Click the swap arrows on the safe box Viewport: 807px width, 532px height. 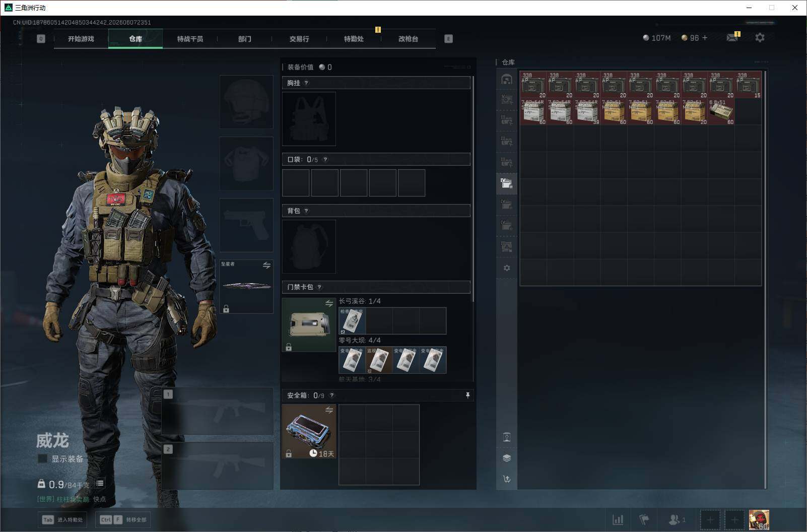point(329,410)
